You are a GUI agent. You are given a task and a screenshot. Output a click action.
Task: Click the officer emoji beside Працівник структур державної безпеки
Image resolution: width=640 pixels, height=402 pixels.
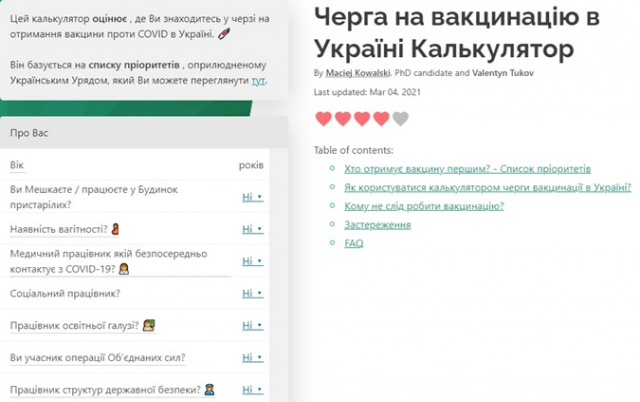tap(209, 390)
